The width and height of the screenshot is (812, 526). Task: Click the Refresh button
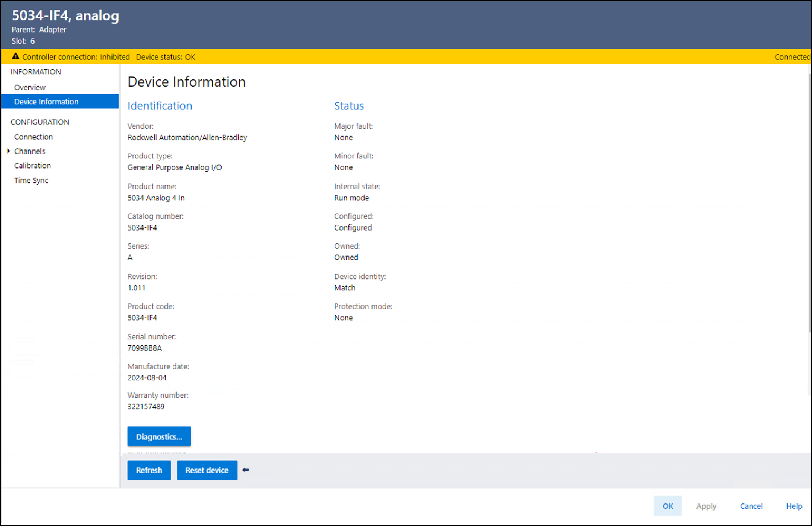point(149,470)
